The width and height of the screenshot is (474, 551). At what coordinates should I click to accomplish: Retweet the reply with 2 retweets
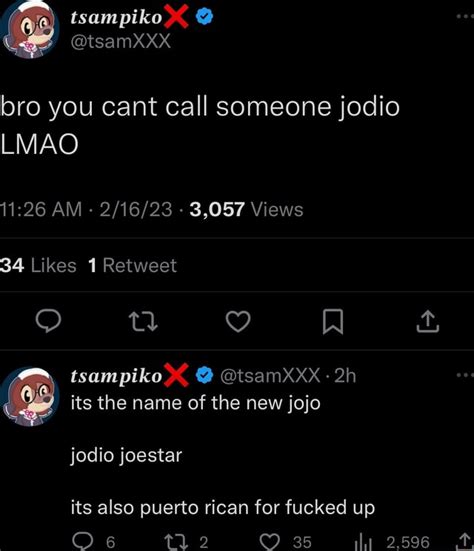[187, 542]
